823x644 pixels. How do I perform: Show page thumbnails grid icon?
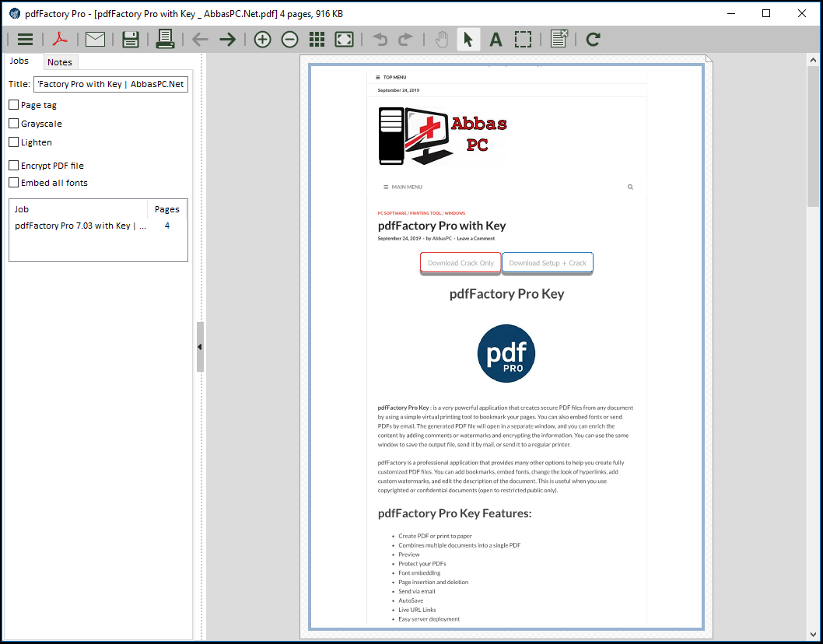coord(317,40)
